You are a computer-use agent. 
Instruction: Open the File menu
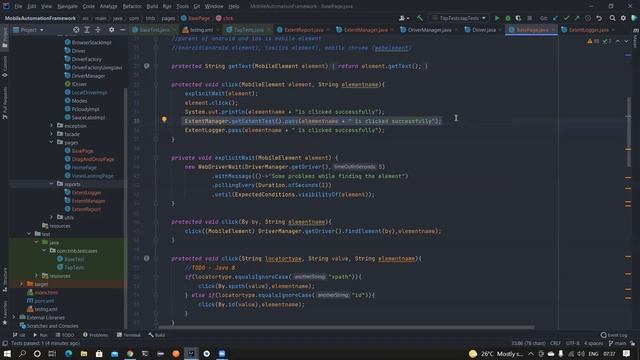[18, 6]
